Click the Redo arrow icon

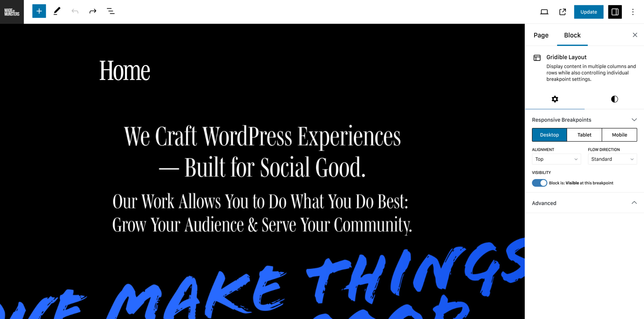tap(92, 11)
